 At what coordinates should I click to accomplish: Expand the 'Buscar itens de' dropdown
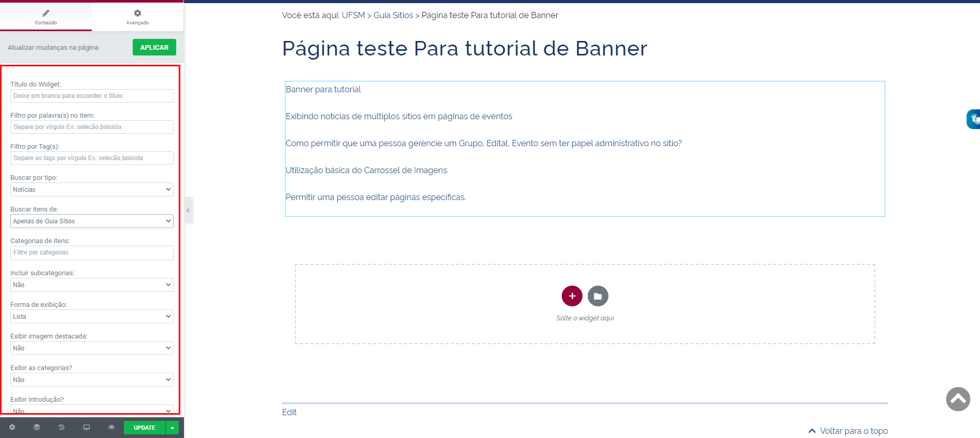pyautogui.click(x=92, y=221)
